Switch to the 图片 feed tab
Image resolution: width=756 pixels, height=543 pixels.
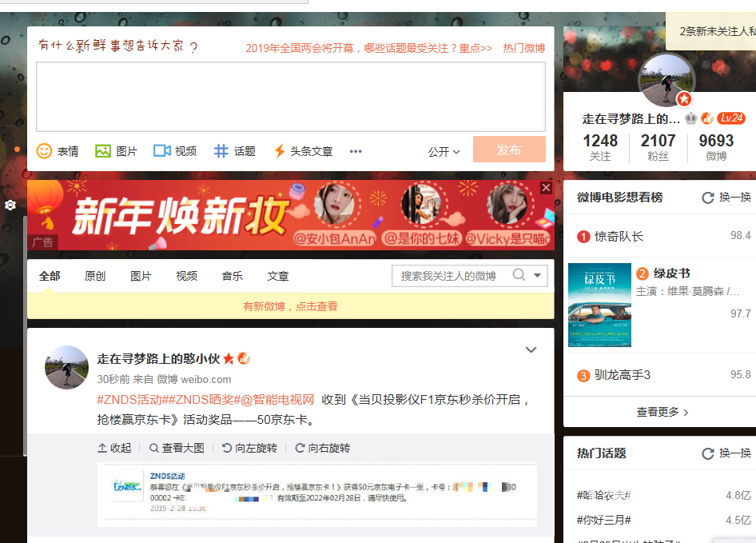(141, 276)
